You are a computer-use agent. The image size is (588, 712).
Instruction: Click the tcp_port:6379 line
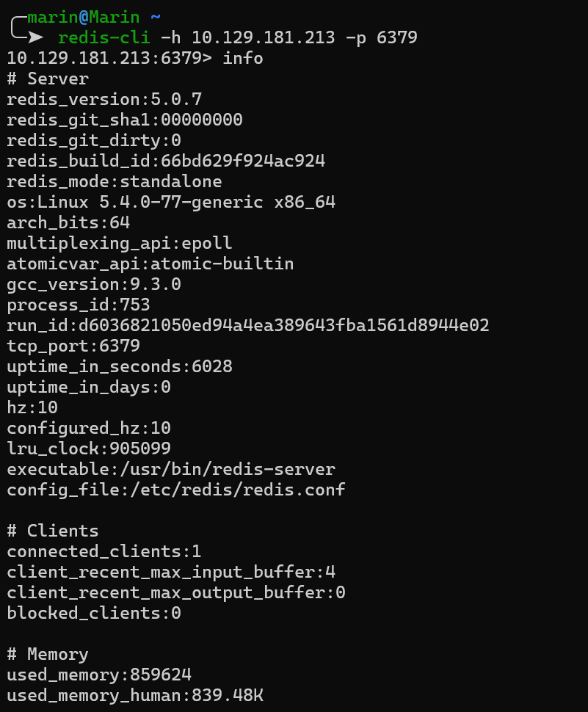click(73, 345)
